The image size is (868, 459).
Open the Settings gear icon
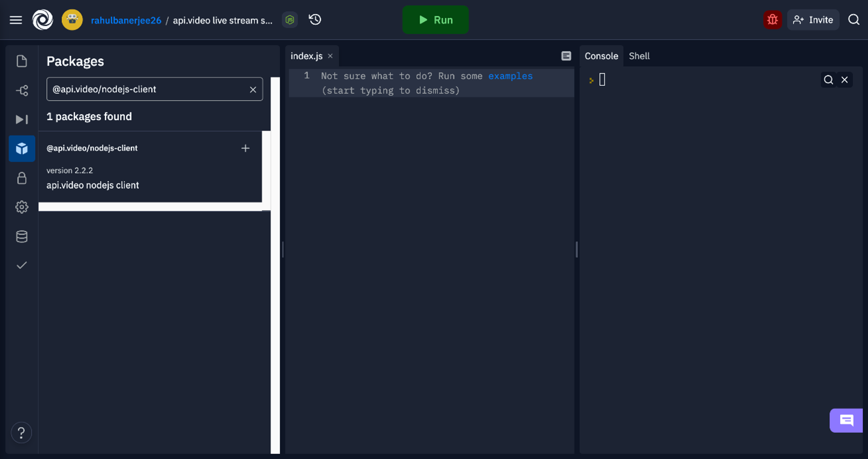click(x=22, y=207)
